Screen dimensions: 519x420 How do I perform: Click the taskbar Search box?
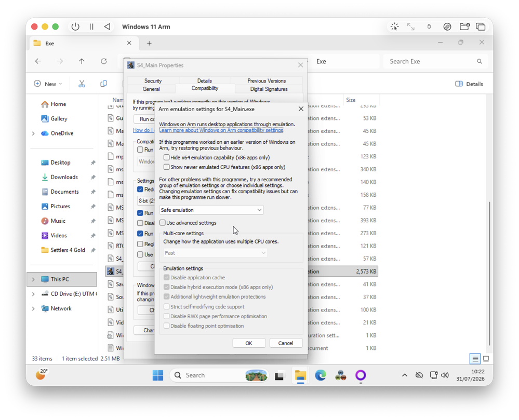219,375
